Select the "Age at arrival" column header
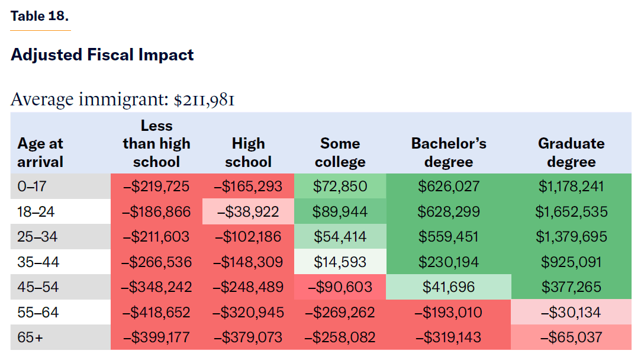The width and height of the screenshot is (644, 360). (40, 152)
